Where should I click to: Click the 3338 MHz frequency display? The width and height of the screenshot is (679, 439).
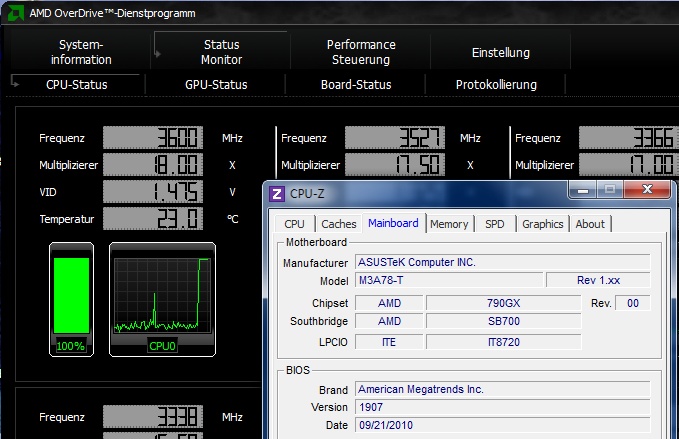click(153, 416)
